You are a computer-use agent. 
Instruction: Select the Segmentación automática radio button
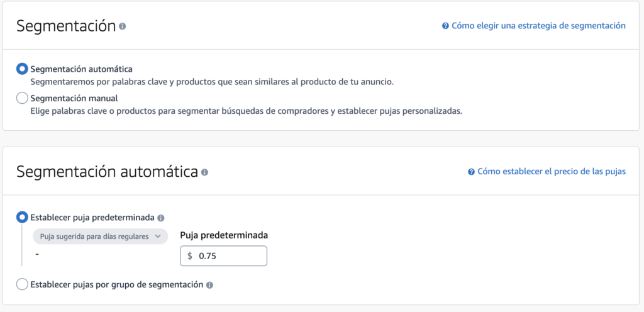coord(23,69)
